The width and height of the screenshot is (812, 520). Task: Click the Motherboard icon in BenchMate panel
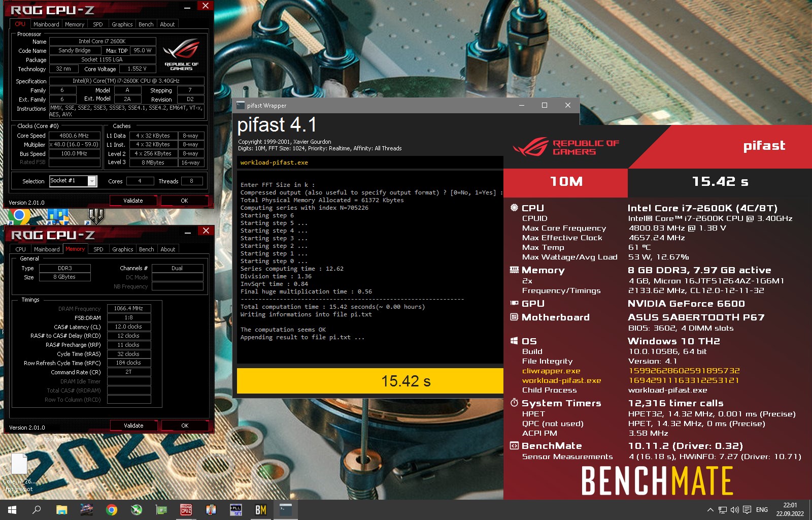(x=514, y=317)
